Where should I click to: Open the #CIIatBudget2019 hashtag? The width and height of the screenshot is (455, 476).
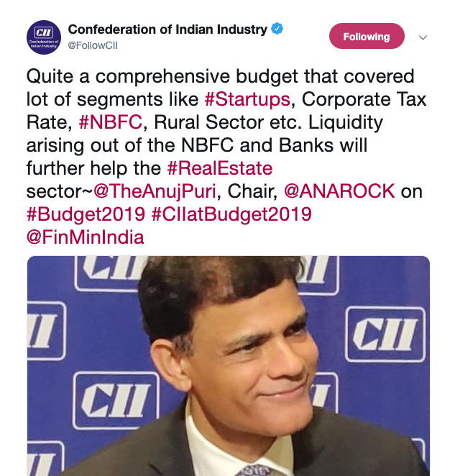[231, 214]
